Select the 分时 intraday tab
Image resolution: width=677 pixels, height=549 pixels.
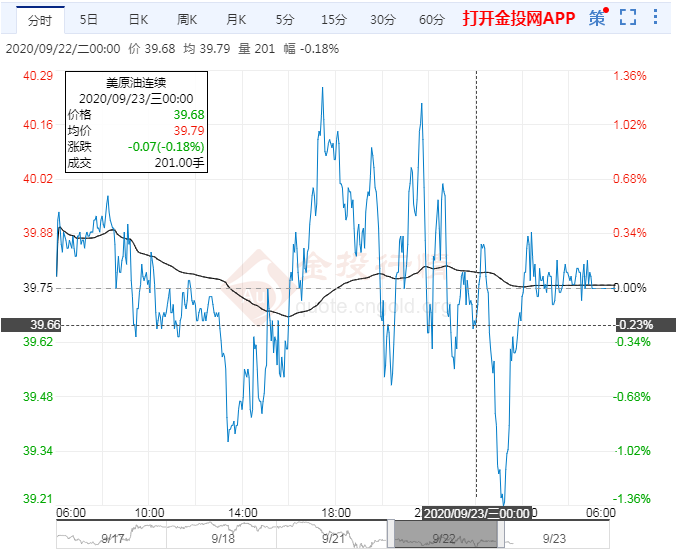(39, 19)
